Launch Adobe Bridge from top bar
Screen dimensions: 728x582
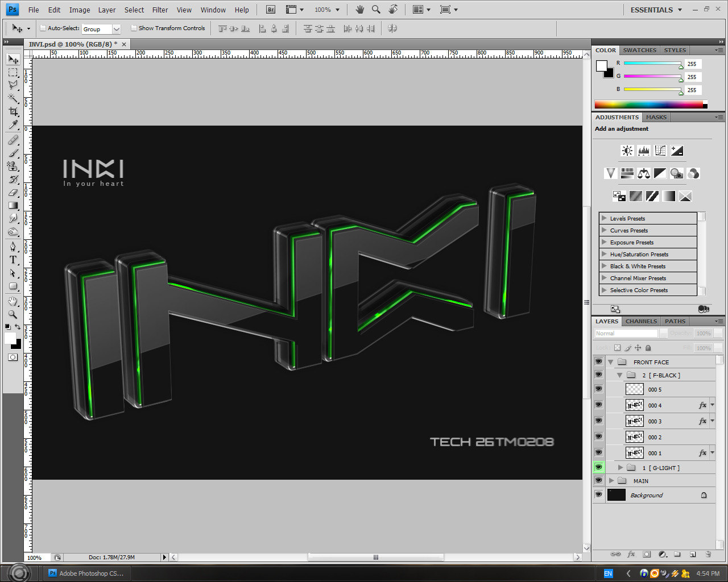[x=271, y=10]
